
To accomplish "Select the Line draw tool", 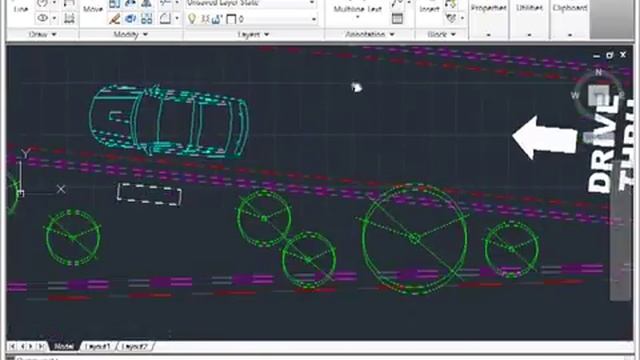I will [20, 9].
